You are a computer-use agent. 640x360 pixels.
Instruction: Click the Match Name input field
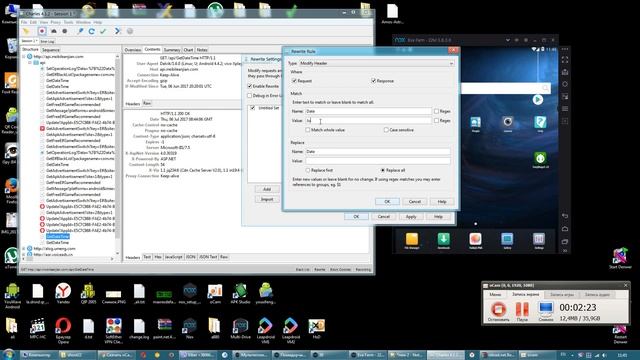(368, 111)
